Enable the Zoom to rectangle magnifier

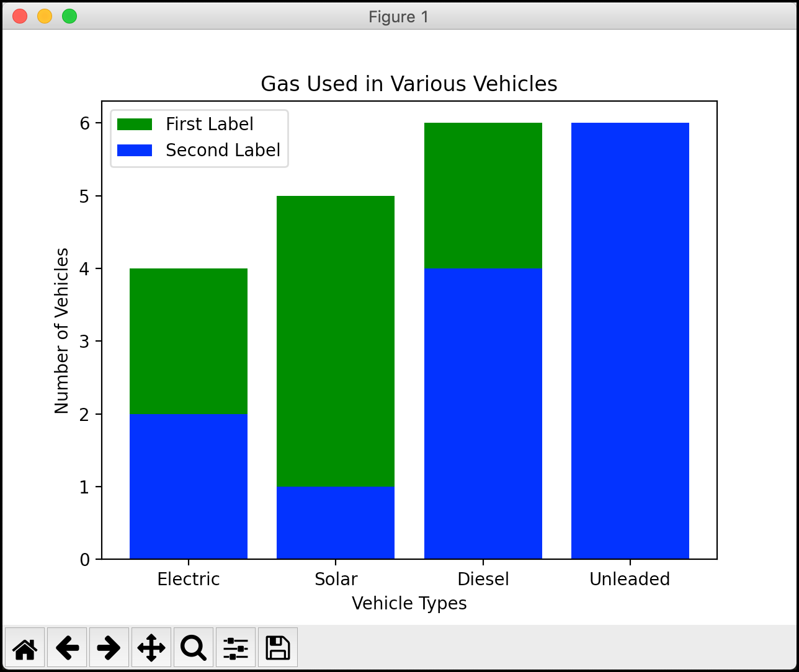point(194,648)
